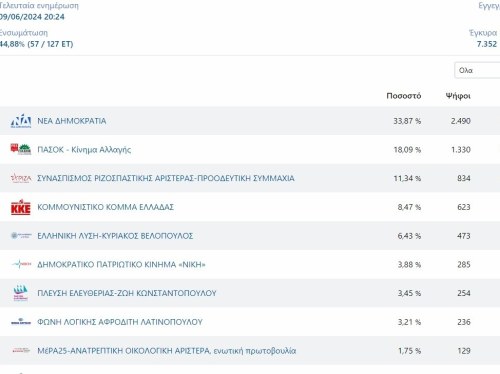Click the Ψήφοι column header
Screen dimensions: 500x374
point(458,96)
